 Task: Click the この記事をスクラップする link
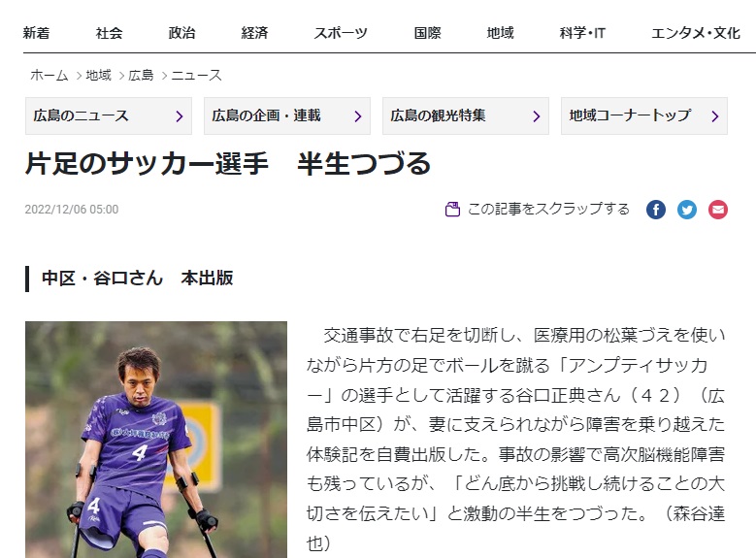click(x=548, y=209)
